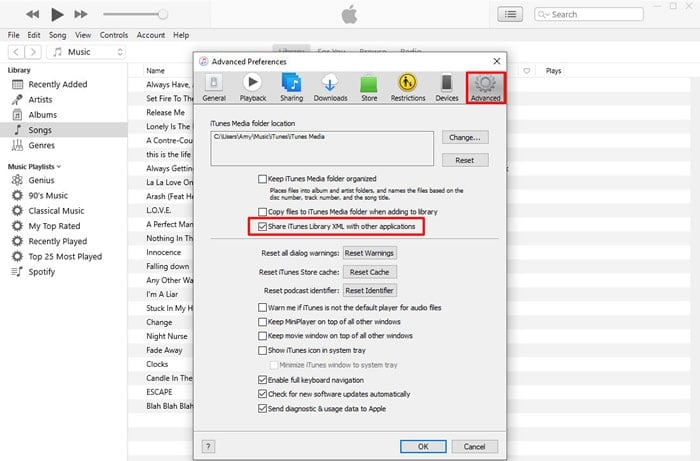700x461 pixels.
Task: Click the Reset media folder location button
Action: click(465, 160)
